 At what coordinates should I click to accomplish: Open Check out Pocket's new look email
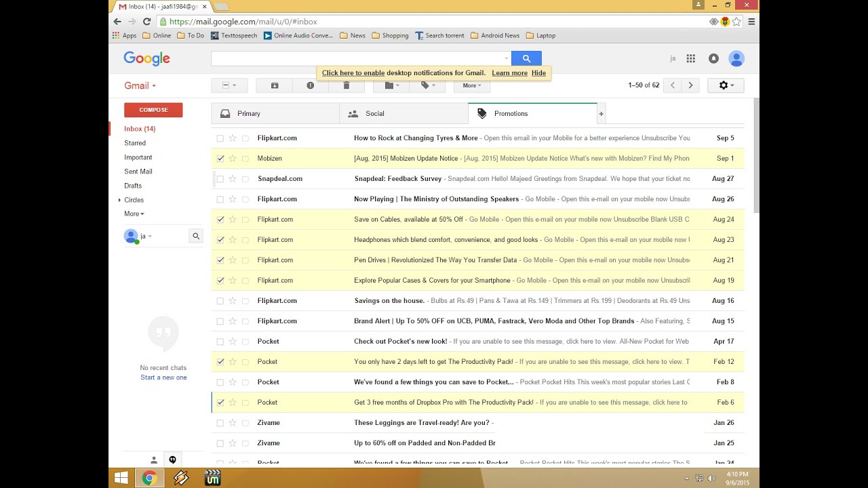(477, 342)
